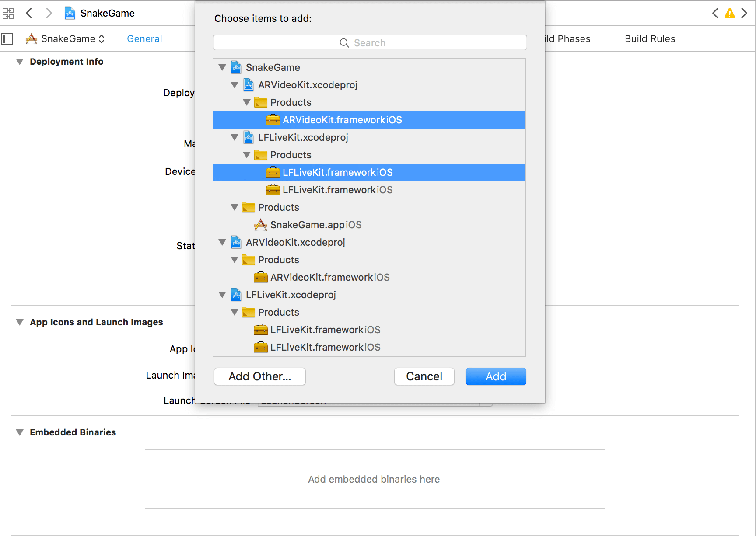
Task: Select the highlighted LFLiveKit.framework item
Action: point(337,172)
